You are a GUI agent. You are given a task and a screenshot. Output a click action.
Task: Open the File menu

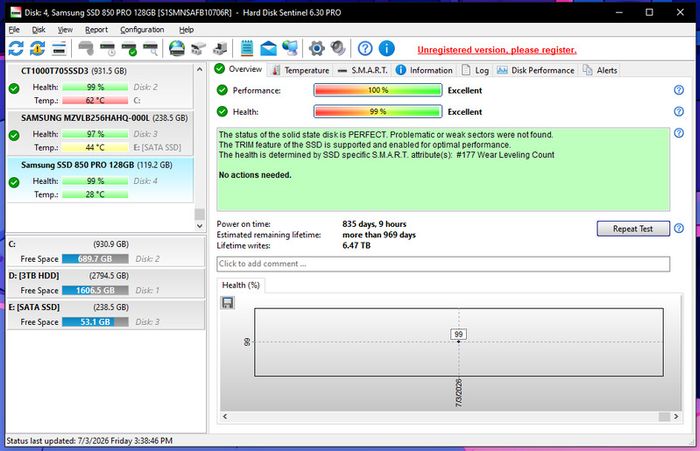click(14, 29)
